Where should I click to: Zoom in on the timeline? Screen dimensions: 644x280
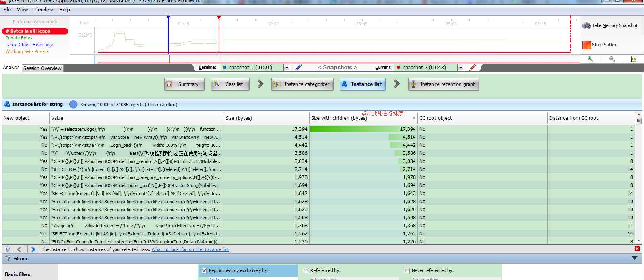590,59
